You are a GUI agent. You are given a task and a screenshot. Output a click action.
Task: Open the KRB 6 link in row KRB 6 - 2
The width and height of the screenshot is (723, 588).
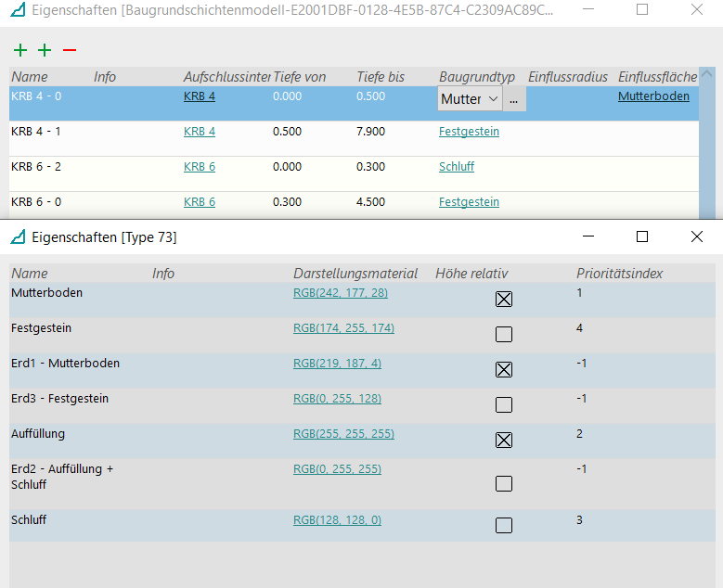[200, 167]
